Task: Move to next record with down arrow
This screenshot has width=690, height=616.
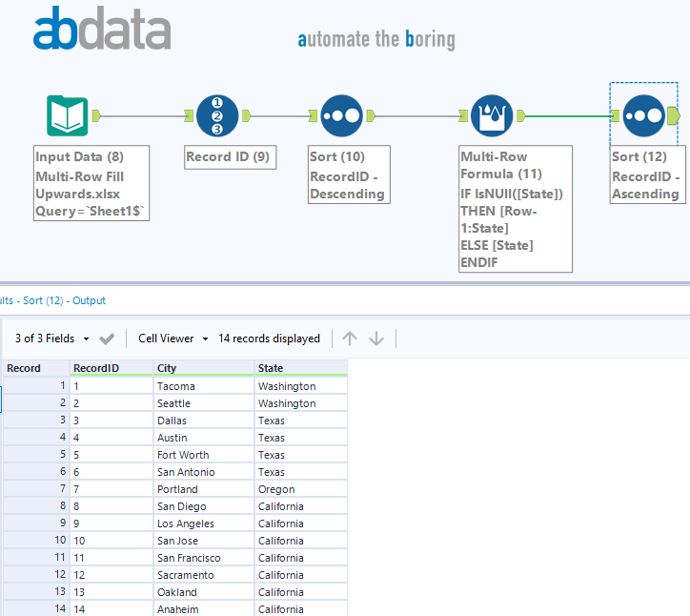Action: 376,339
